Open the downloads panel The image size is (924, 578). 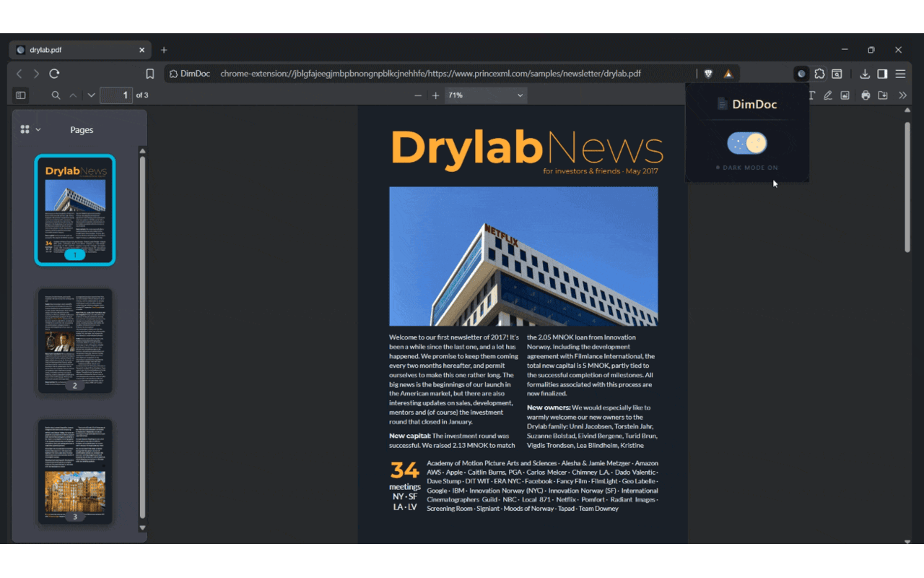point(865,74)
